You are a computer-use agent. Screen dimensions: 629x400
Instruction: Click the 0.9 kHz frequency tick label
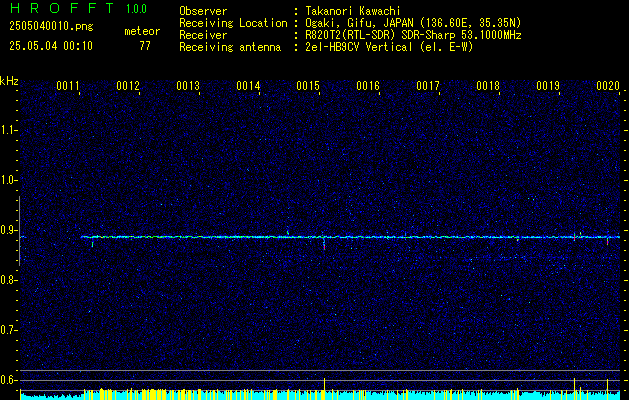pyautogui.click(x=8, y=230)
